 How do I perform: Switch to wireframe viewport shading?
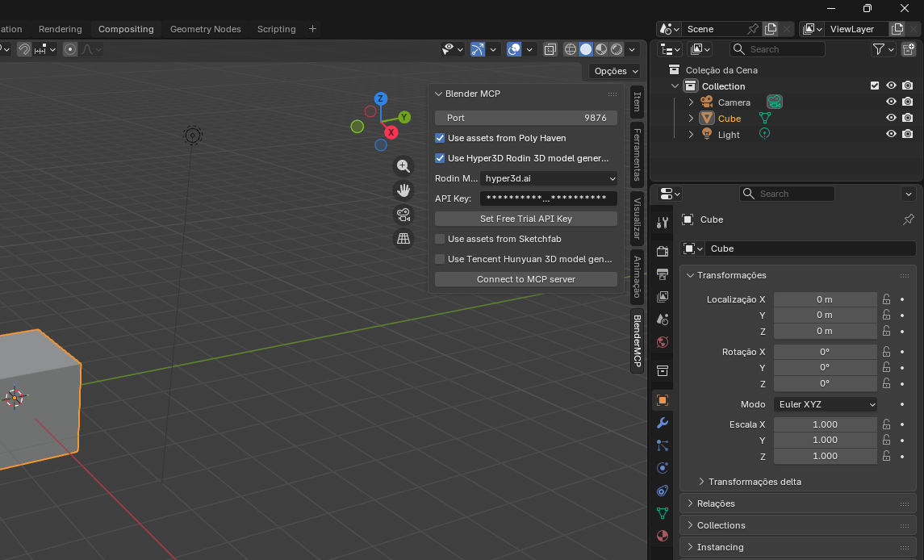[x=570, y=49]
